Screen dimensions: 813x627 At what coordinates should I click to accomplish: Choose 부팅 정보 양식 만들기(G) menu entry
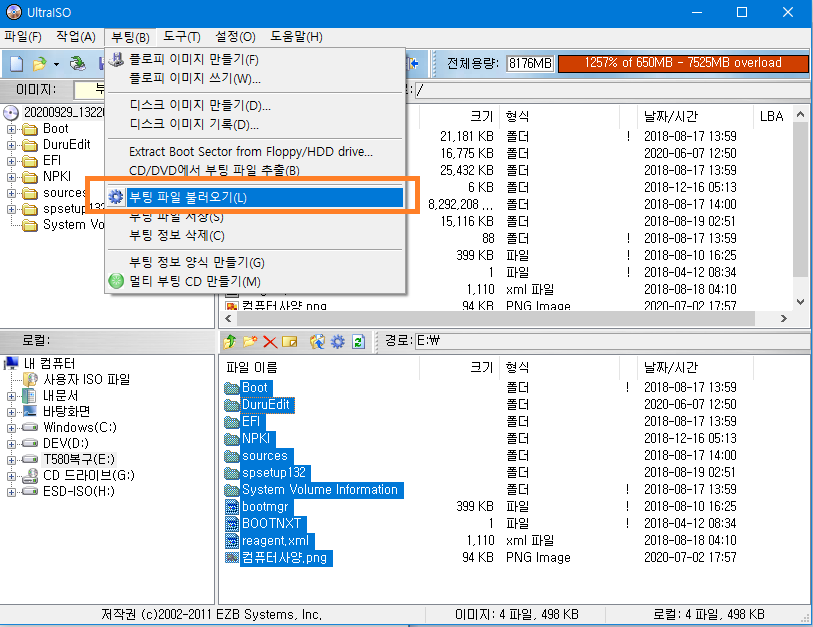[255, 262]
